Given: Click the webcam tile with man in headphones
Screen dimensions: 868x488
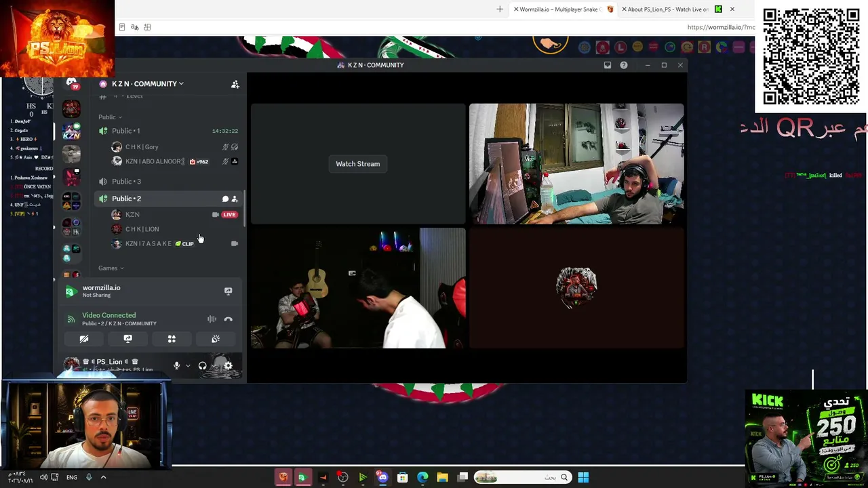Looking at the screenshot, I should 576,164.
